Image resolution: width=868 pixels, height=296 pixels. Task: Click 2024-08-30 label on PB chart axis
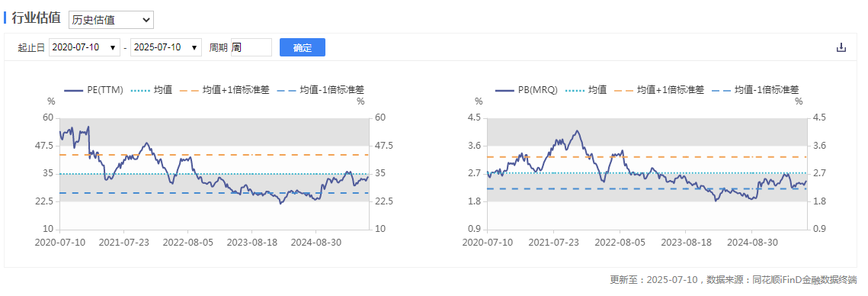[751, 243]
